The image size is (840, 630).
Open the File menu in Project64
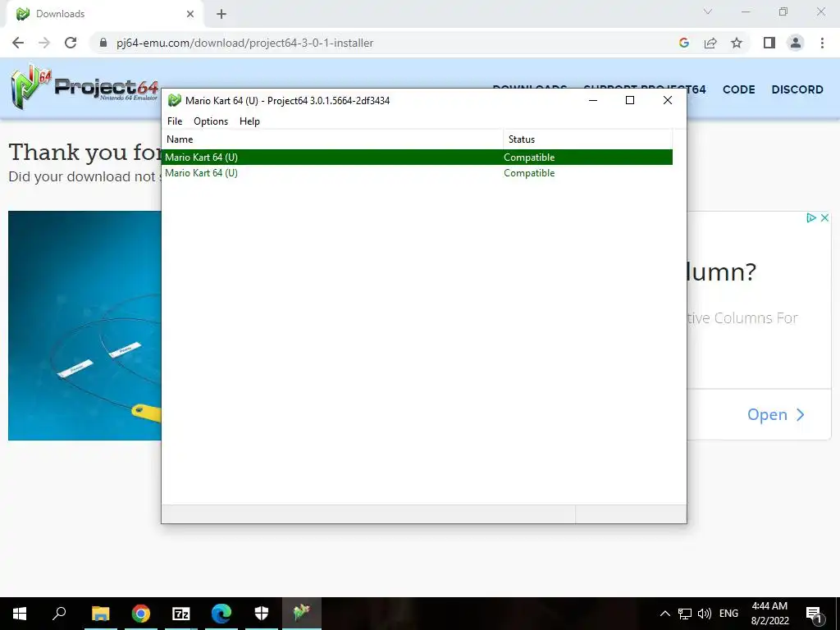click(175, 121)
